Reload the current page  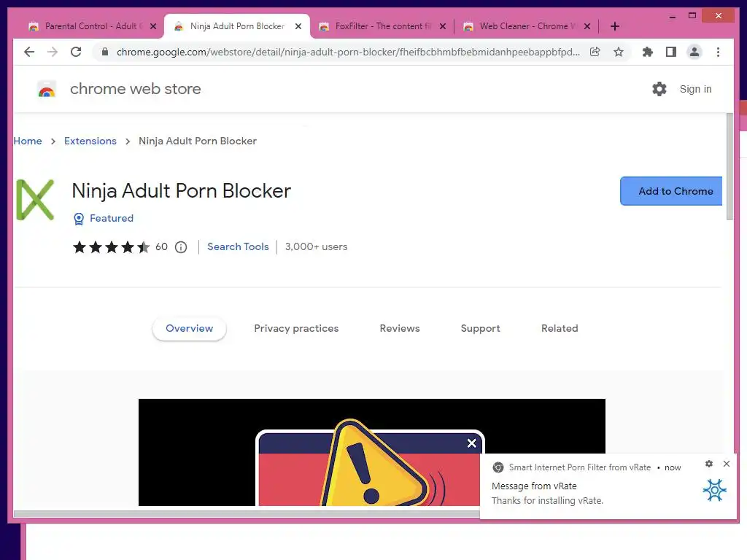76,52
